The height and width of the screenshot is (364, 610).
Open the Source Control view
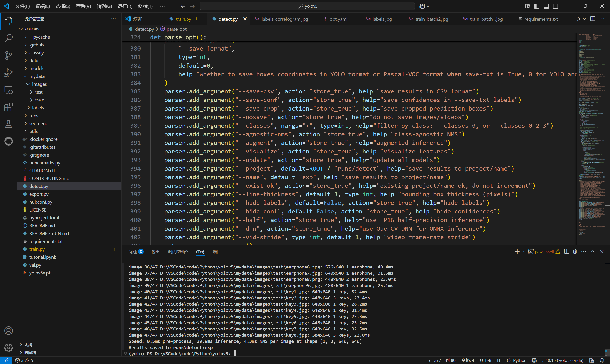pos(9,55)
